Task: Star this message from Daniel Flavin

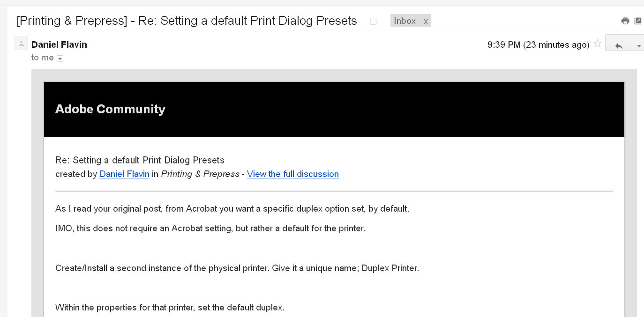Action: click(x=597, y=44)
